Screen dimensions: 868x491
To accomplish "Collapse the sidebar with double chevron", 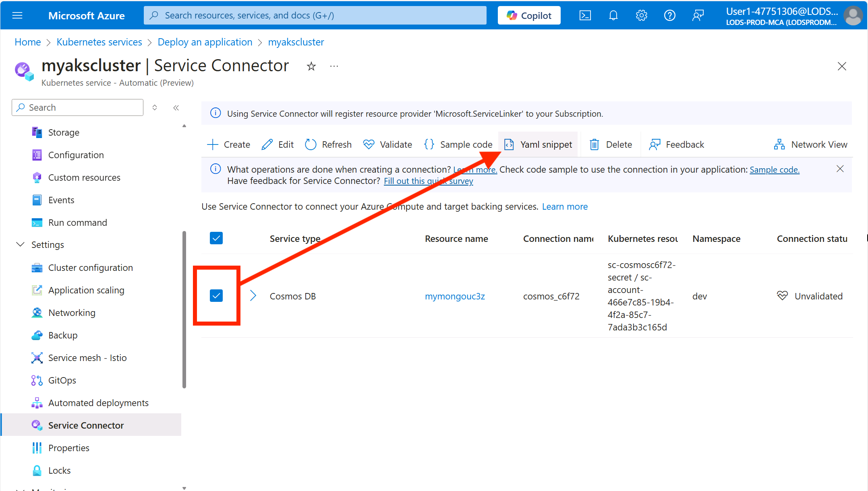I will tap(176, 107).
